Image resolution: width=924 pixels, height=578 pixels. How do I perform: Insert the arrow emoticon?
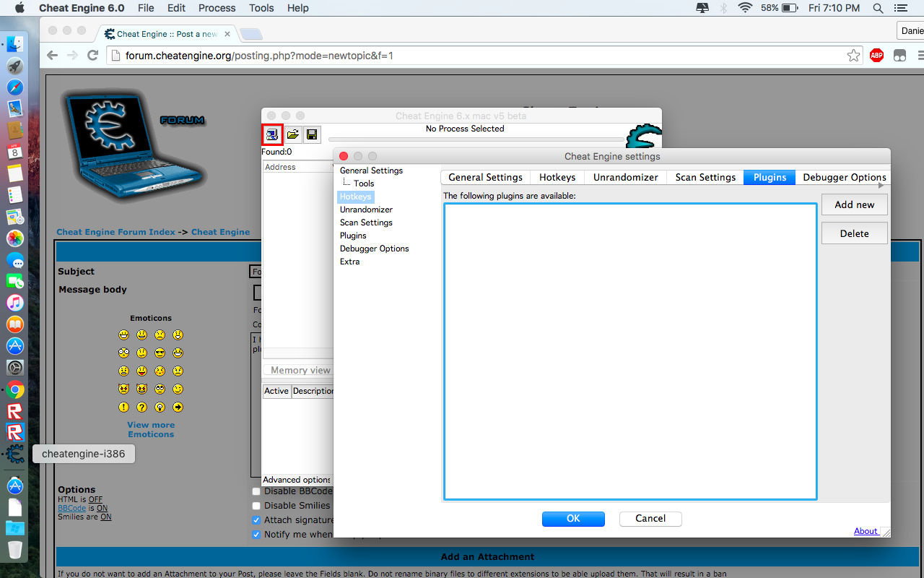click(178, 407)
